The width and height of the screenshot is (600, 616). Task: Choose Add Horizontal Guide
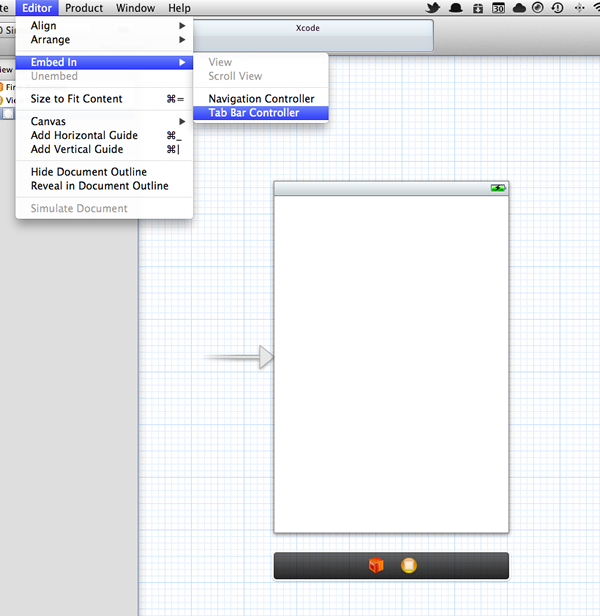tap(104, 136)
